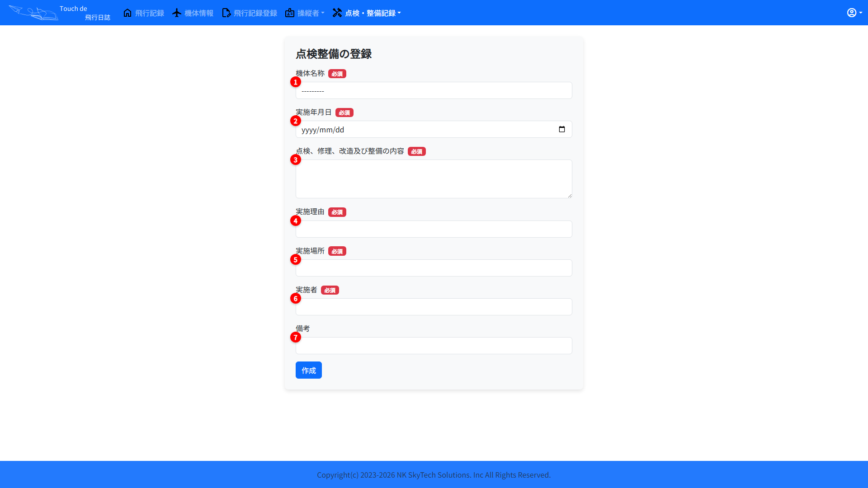Screen dimensions: 868x488
Task: Expand the 操縦者 dropdown menu
Action: 305,13
